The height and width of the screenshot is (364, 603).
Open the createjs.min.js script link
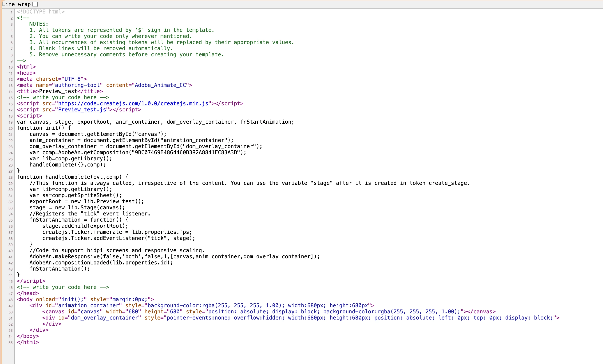(x=133, y=103)
